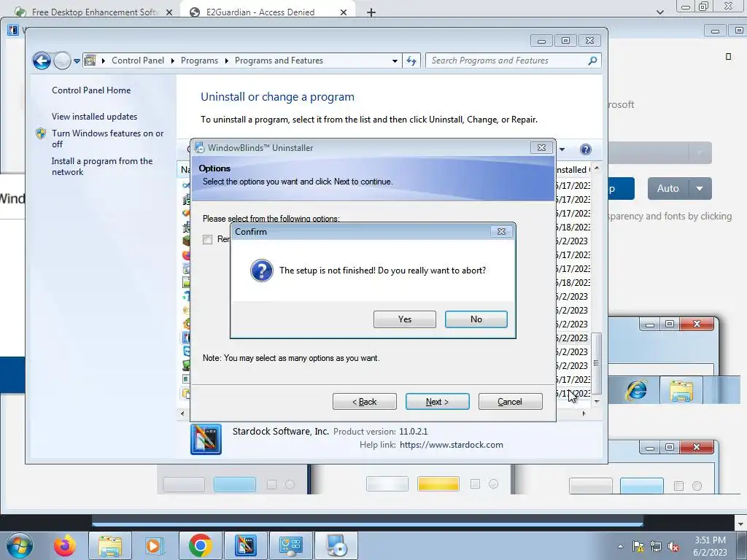Viewport: 747px width, 560px height.
Task: Click the muted volume tray icon
Action: point(673,546)
